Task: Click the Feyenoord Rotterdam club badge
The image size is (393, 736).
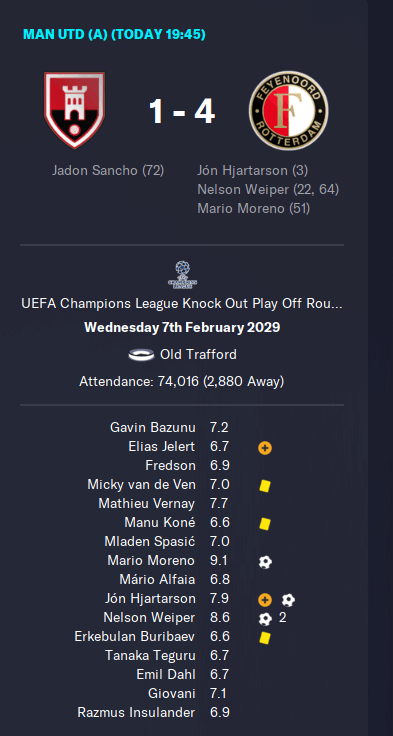Action: pyautogui.click(x=288, y=110)
